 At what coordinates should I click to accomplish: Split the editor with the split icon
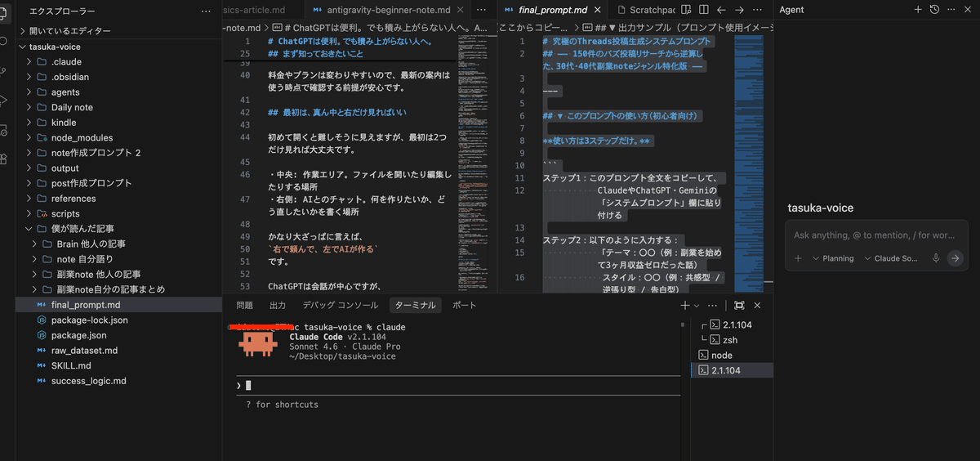(x=702, y=10)
